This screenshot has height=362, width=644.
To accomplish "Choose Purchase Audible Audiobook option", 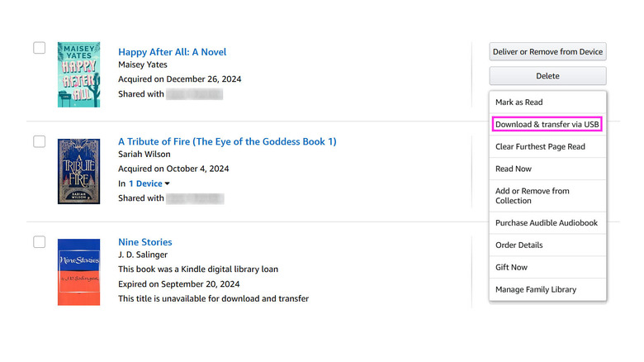I will (x=546, y=223).
